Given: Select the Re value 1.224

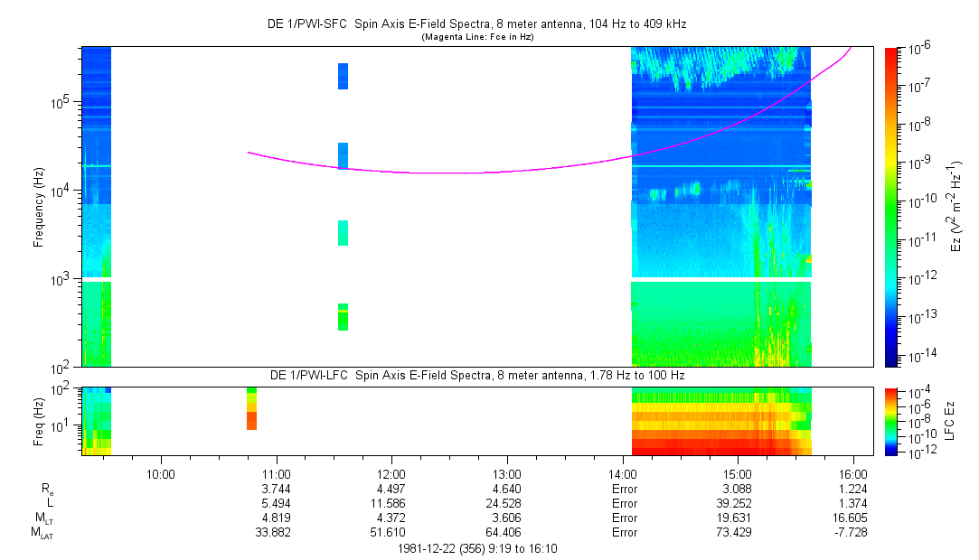Looking at the screenshot, I should pos(852,489).
